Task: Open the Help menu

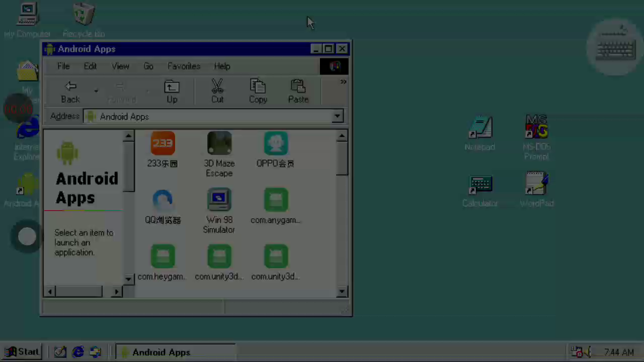Action: [x=222, y=66]
